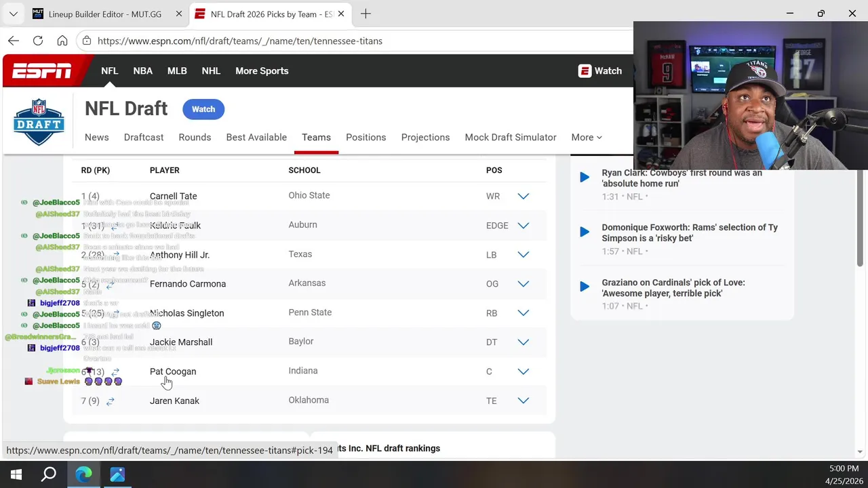Expand the Jaren Kanak row chevron
The image size is (868, 488).
click(x=523, y=401)
